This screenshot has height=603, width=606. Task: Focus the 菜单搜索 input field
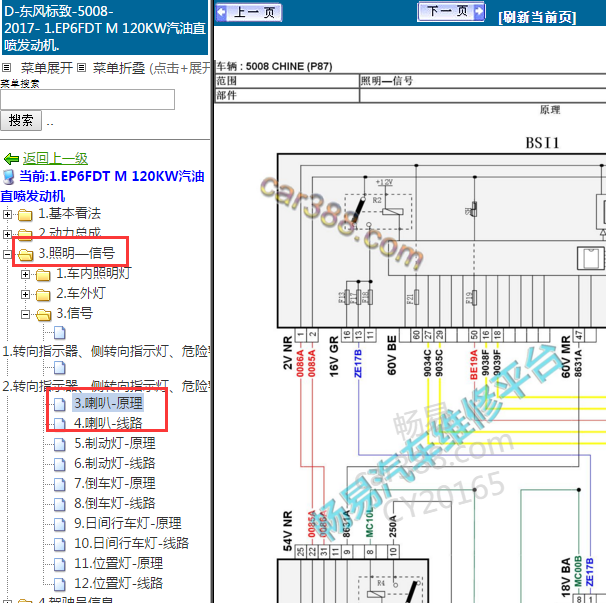(x=87, y=99)
